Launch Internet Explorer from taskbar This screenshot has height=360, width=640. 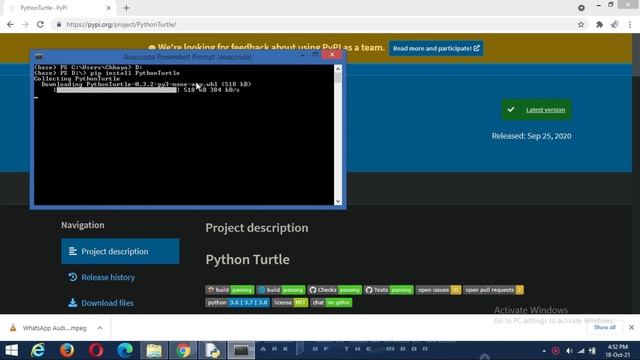point(38,351)
